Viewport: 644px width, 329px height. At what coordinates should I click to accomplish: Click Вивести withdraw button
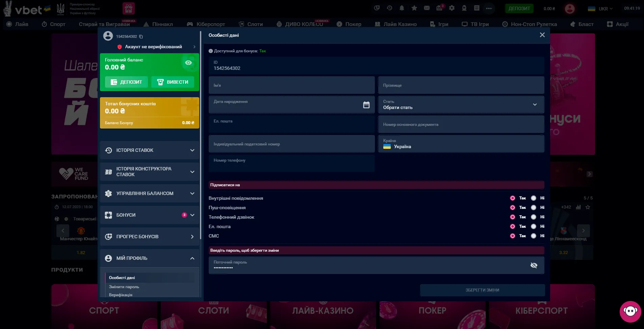tap(173, 82)
